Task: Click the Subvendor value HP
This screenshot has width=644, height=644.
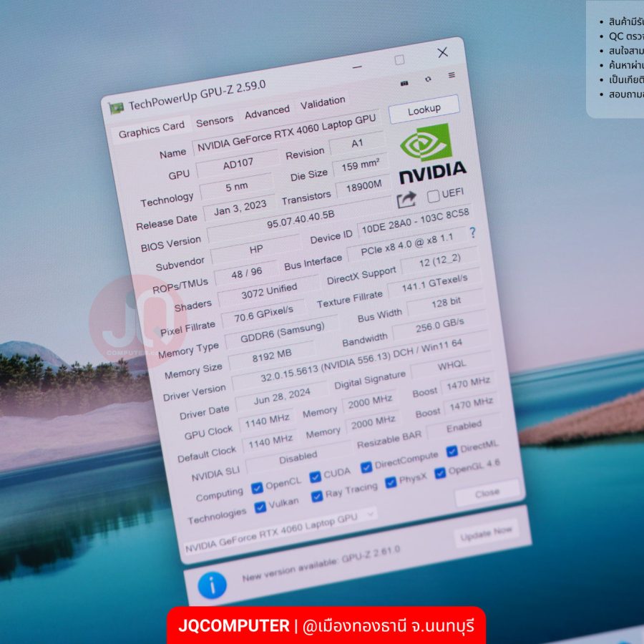Action: coord(256,249)
